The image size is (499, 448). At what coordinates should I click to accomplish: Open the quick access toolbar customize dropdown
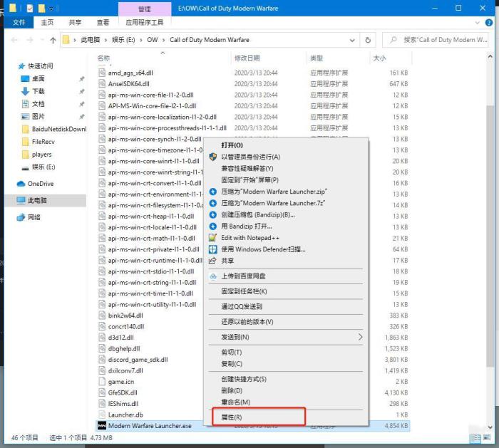coord(51,9)
